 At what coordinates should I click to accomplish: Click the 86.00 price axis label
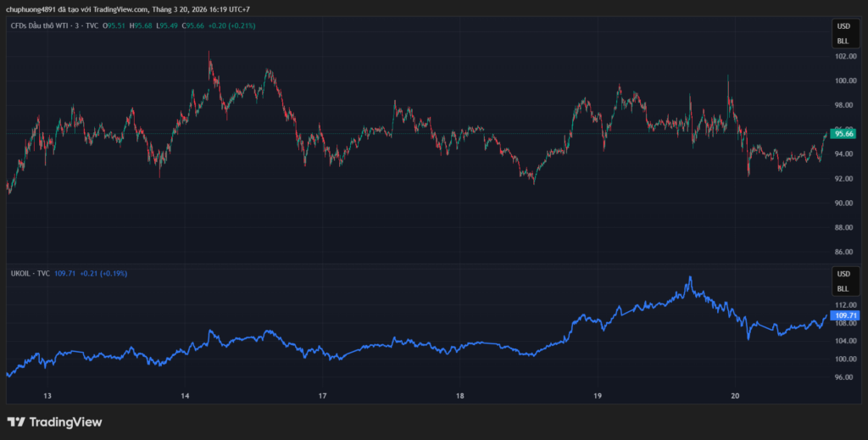pyautogui.click(x=844, y=253)
